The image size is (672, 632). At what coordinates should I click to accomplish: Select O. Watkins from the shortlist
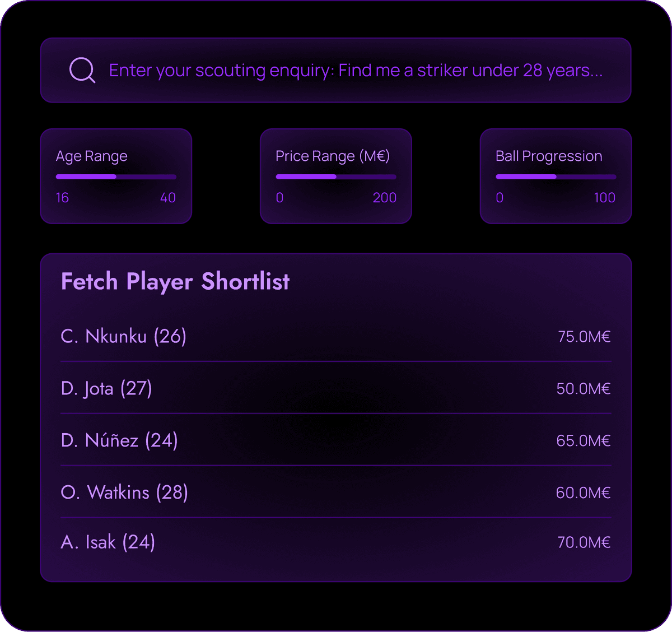124,492
